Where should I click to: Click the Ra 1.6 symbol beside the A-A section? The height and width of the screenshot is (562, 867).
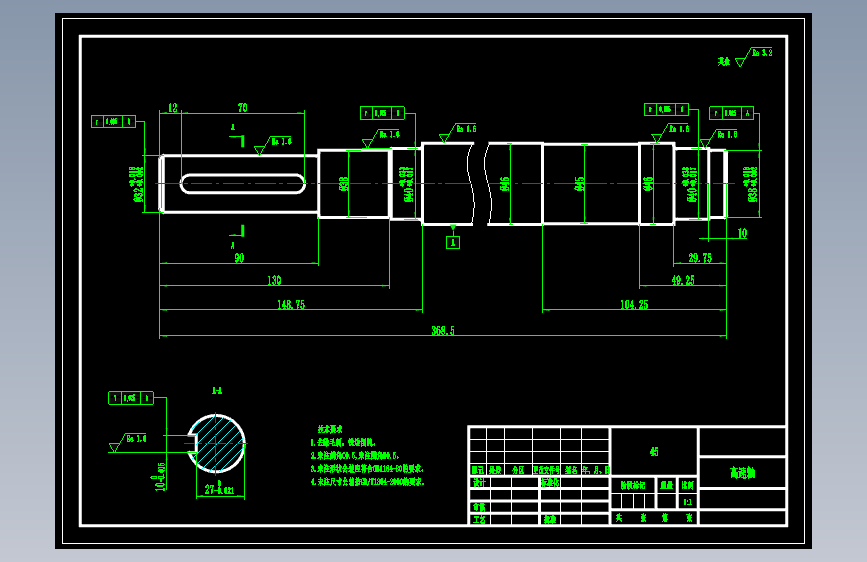(128, 443)
